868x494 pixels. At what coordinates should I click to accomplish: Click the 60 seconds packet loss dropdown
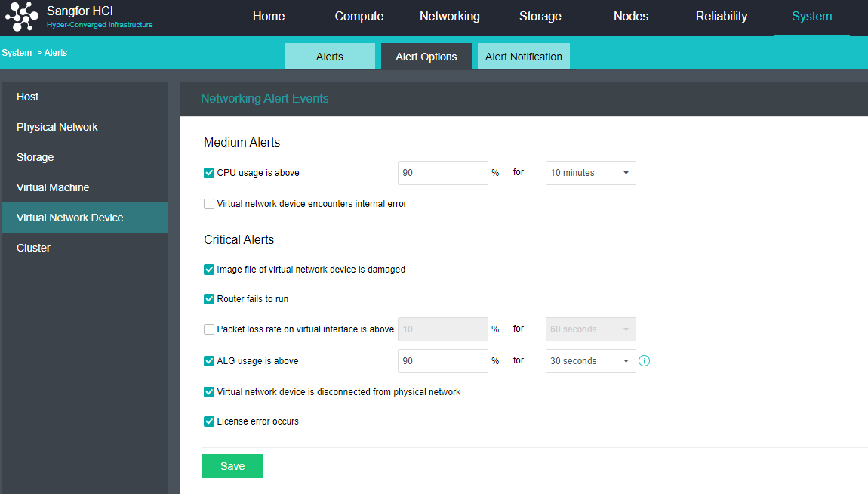590,329
